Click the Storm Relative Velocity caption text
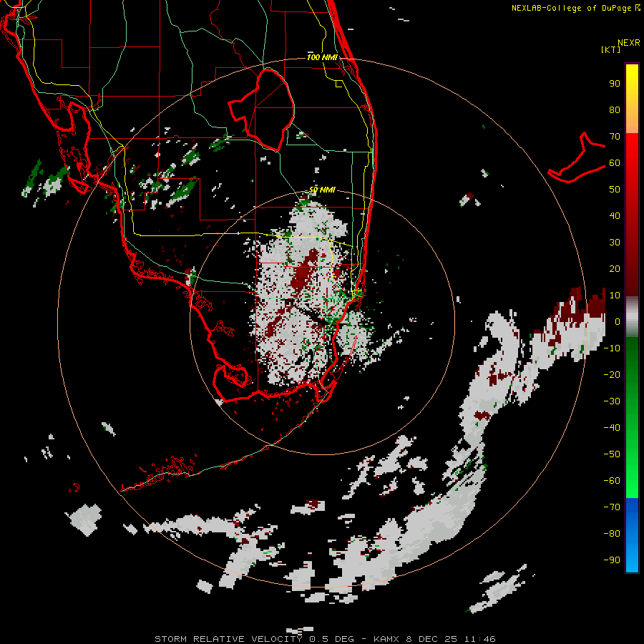This screenshot has height=644, width=644. [325, 639]
